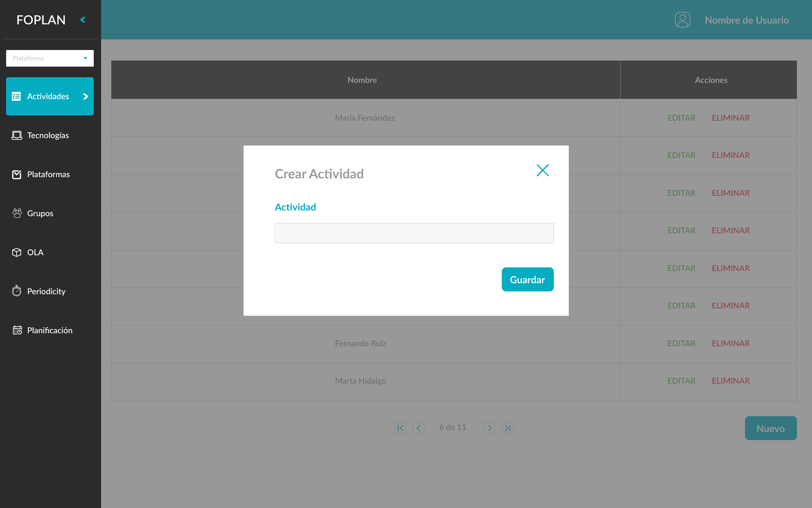Click ELIMINAR for María Fernández
The width and height of the screenshot is (812, 508).
tap(730, 118)
